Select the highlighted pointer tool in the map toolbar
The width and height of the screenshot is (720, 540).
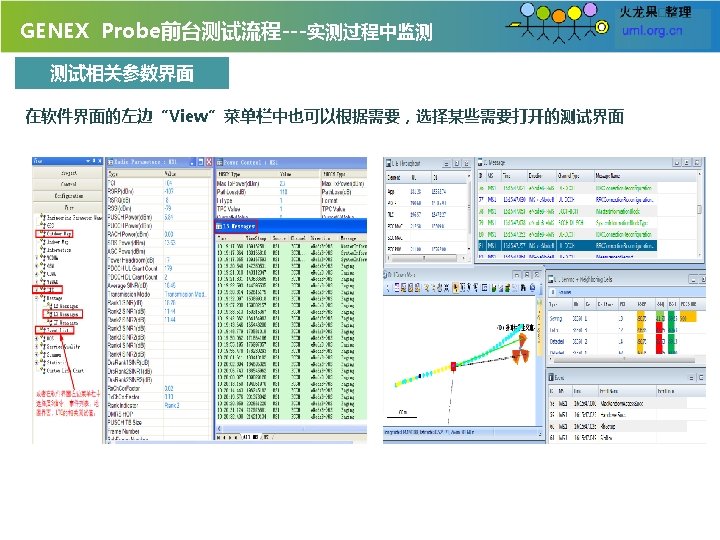[x=456, y=288]
